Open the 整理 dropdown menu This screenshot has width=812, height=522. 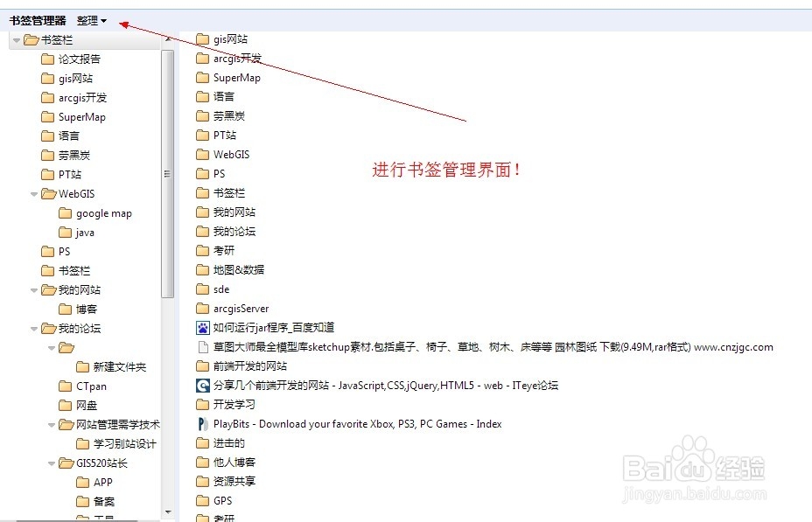point(92,21)
